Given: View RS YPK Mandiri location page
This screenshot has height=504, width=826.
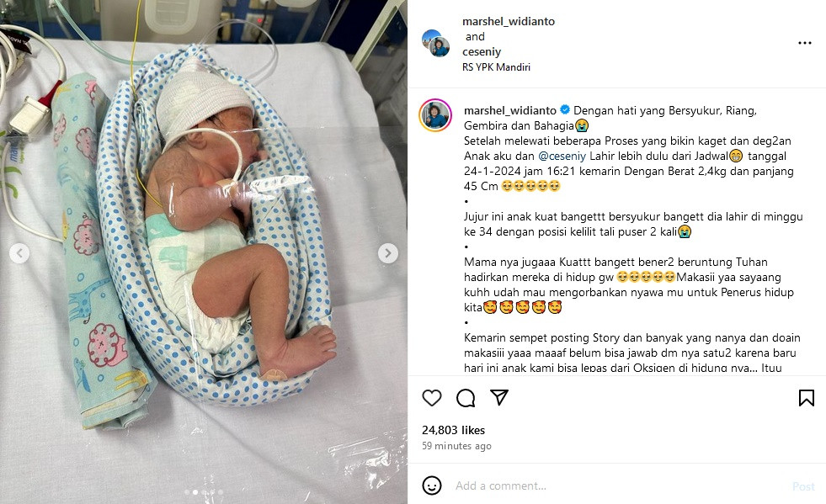Looking at the screenshot, I should [x=496, y=66].
